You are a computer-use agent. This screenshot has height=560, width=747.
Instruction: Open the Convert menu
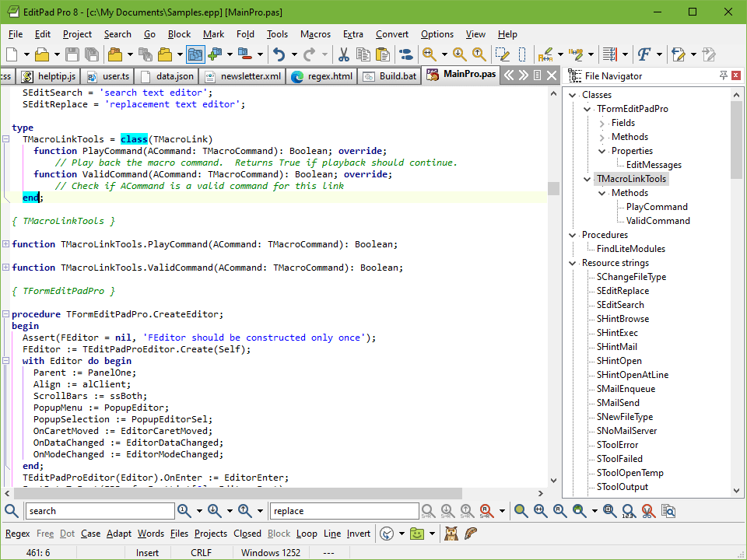[x=392, y=34]
